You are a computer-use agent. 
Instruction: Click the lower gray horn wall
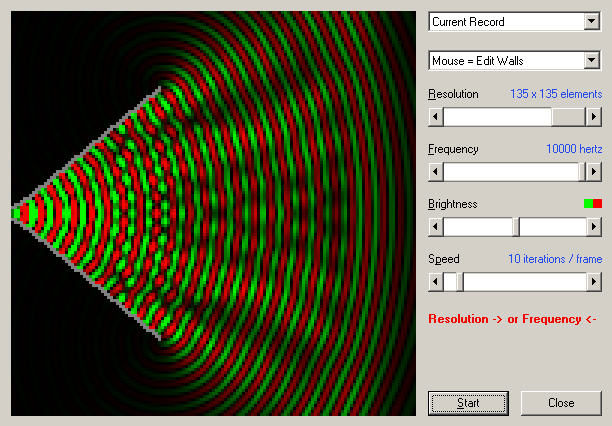pos(86,278)
